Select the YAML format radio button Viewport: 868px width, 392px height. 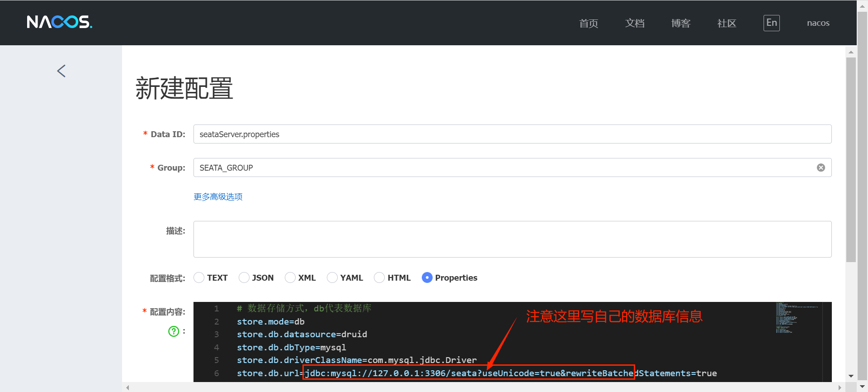click(x=332, y=277)
